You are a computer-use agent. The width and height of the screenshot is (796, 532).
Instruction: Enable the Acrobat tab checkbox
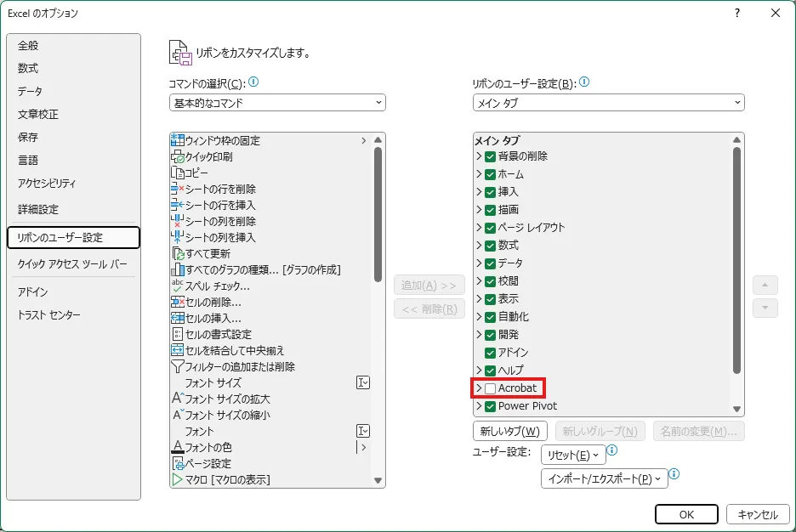pos(491,388)
